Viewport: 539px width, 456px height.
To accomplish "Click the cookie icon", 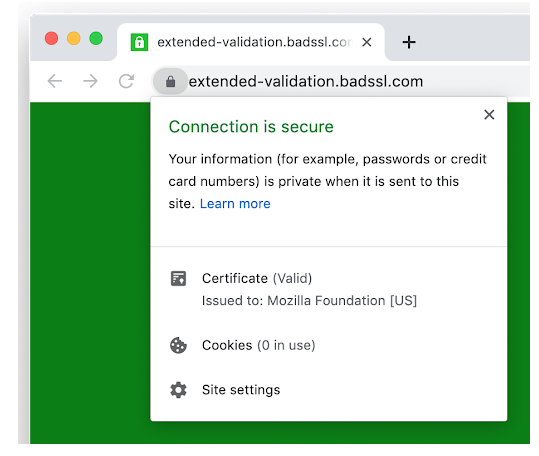I will tap(178, 345).
